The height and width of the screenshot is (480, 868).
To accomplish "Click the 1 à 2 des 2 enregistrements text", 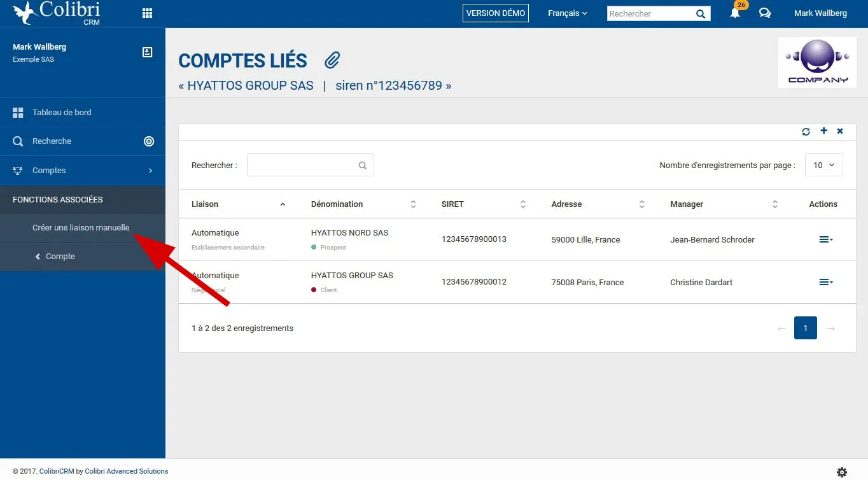I will [242, 328].
